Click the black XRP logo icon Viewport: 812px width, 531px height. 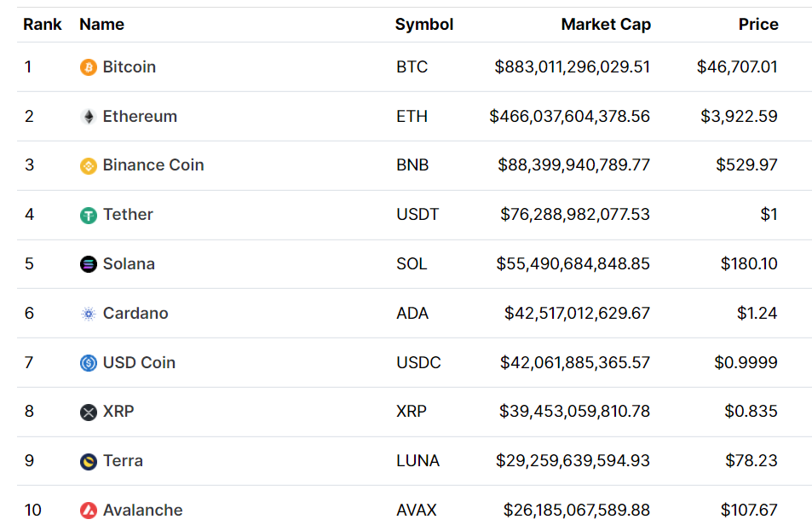(x=88, y=413)
